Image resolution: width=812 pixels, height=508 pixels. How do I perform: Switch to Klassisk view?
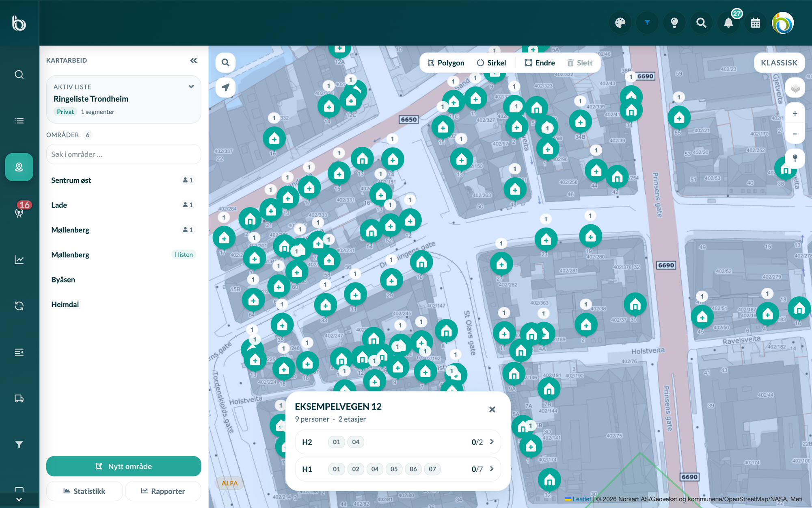(x=779, y=63)
